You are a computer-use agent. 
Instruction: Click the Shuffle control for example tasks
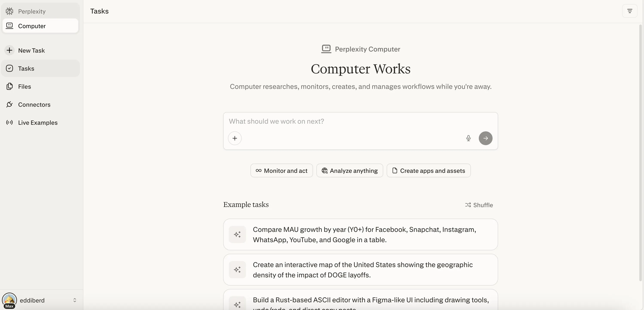pyautogui.click(x=479, y=205)
